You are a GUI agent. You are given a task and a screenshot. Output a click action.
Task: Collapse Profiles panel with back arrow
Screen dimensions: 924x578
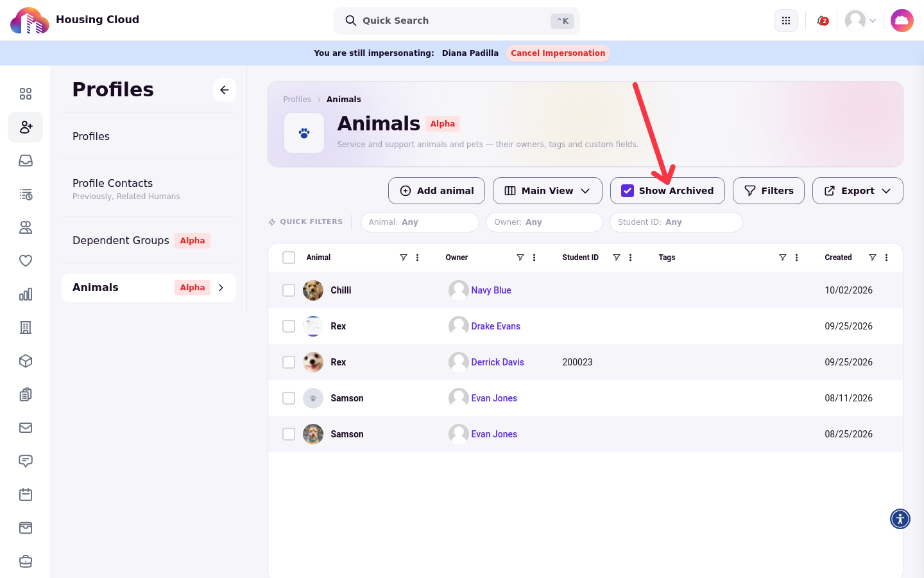(x=225, y=90)
